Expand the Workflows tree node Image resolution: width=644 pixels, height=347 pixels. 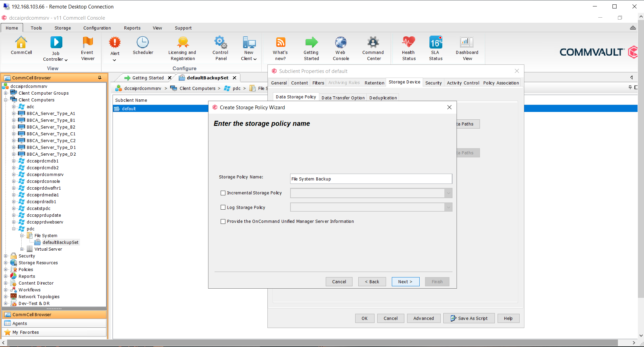[x=6, y=290]
